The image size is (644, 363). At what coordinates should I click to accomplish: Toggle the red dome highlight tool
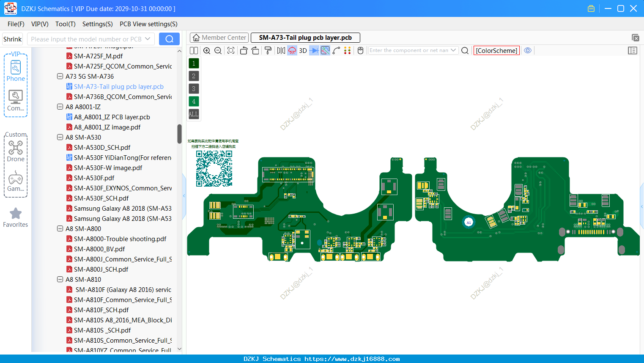pyautogui.click(x=292, y=50)
